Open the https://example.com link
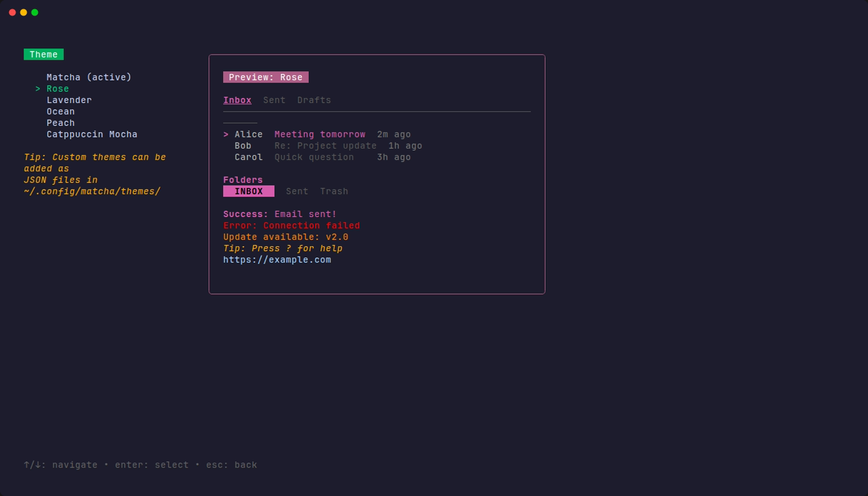 point(277,259)
